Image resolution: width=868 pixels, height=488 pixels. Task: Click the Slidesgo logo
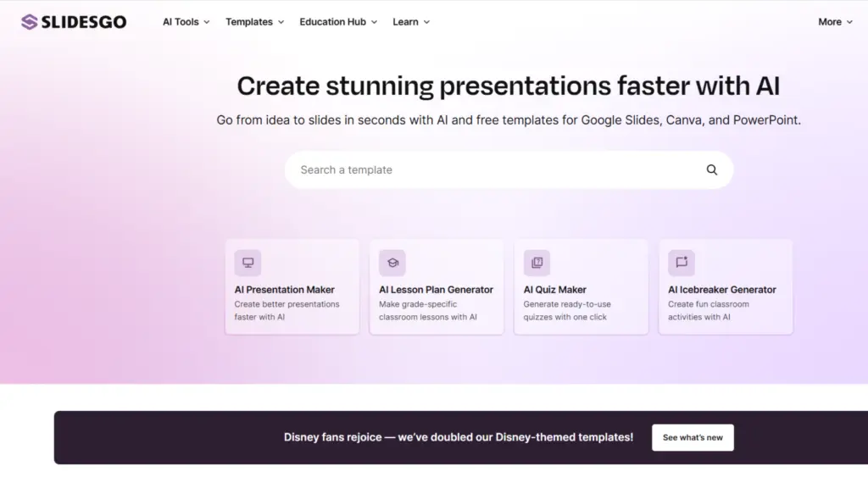[74, 21]
